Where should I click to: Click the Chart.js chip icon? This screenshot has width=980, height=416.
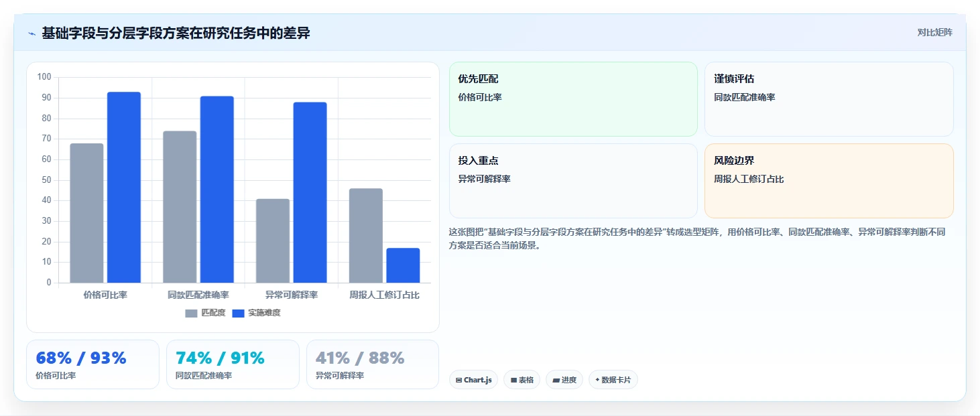coord(458,380)
